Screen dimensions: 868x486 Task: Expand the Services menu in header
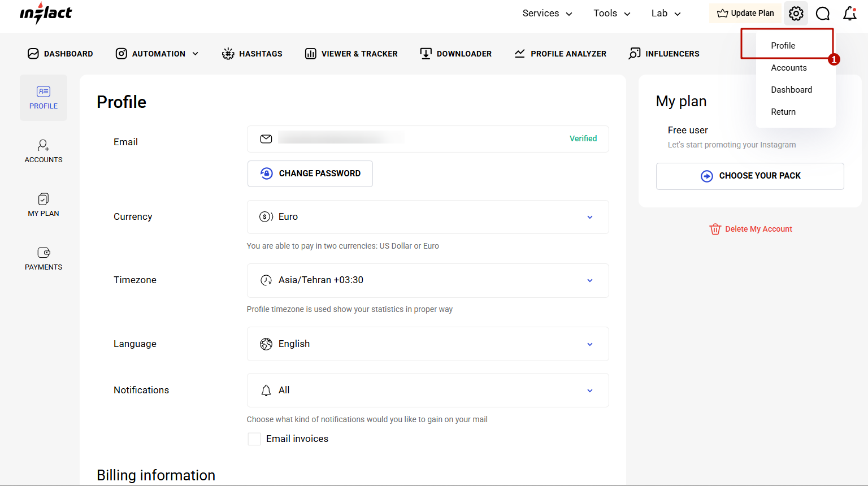(x=546, y=14)
